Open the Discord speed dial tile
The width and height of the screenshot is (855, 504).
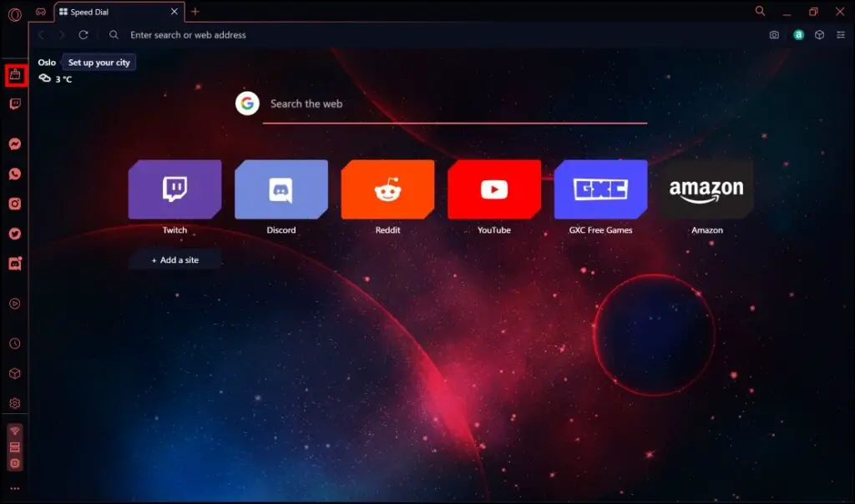tap(281, 189)
